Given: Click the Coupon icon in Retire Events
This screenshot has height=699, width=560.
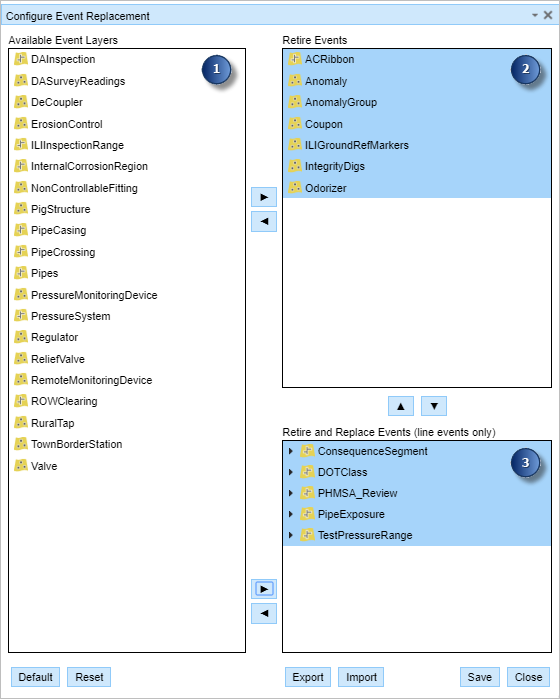Looking at the screenshot, I should (x=294, y=123).
